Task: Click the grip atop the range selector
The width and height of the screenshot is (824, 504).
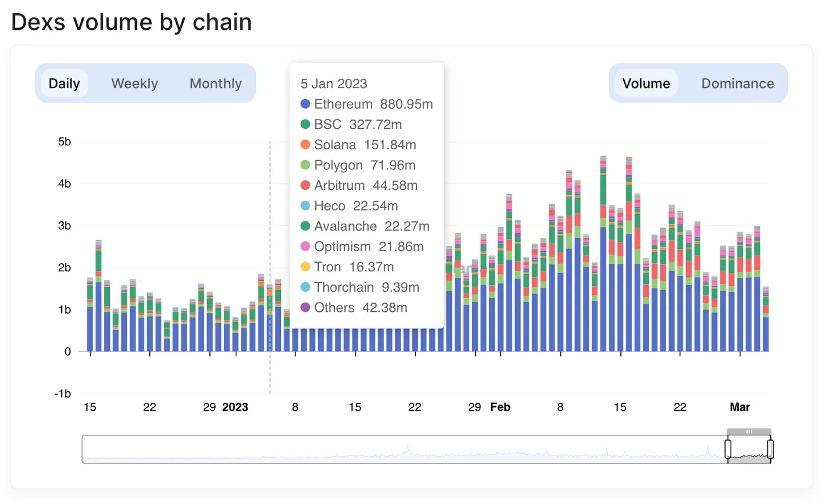Action: pos(749,432)
